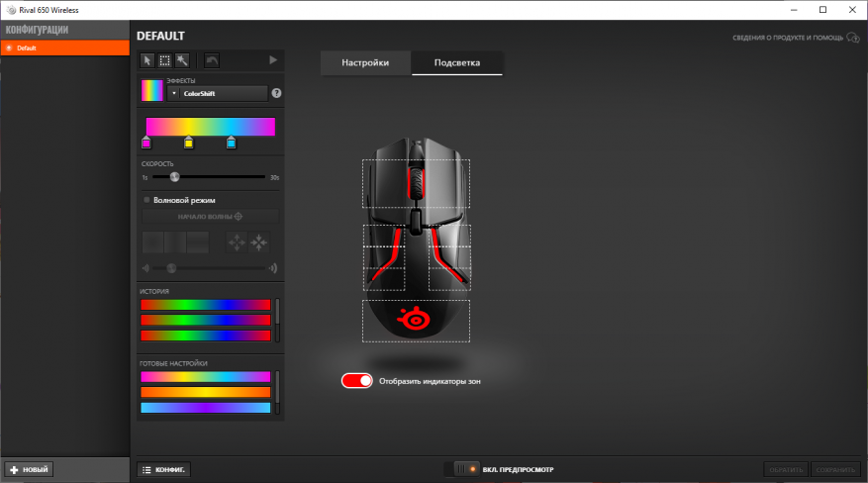The width and height of the screenshot is (868, 483).
Task: Click the presets list scrollbar
Action: pyautogui.click(x=277, y=392)
